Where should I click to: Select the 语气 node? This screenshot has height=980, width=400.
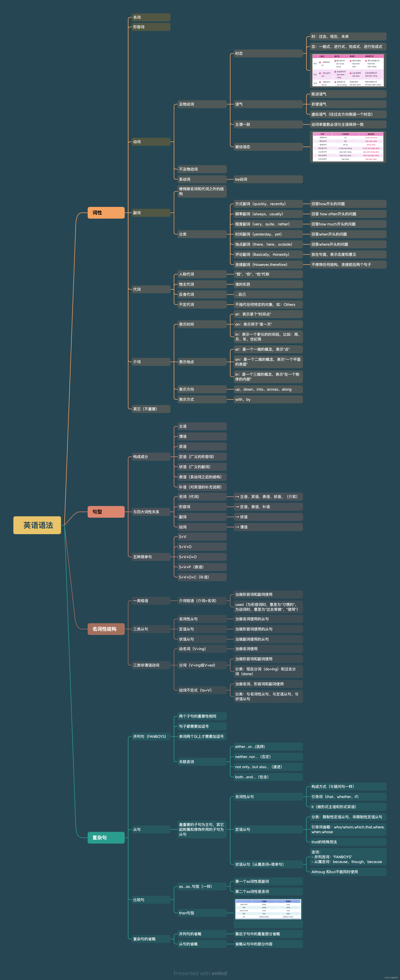268,104
